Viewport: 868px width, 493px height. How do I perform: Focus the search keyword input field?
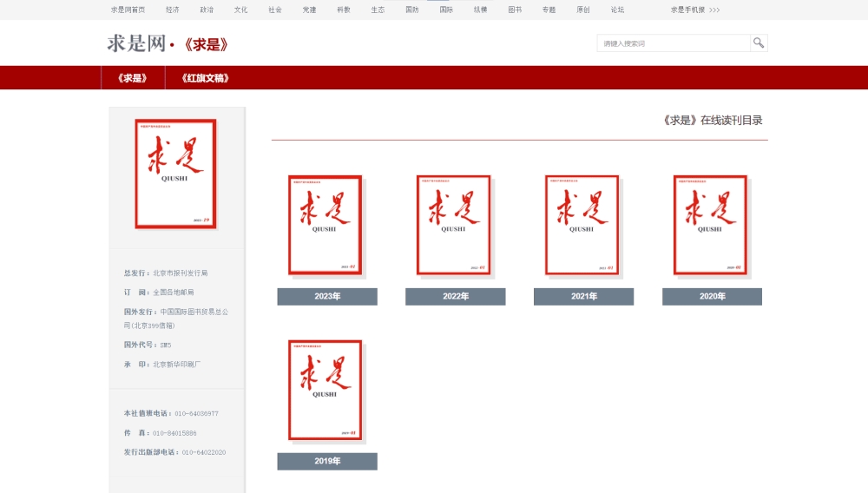(674, 43)
